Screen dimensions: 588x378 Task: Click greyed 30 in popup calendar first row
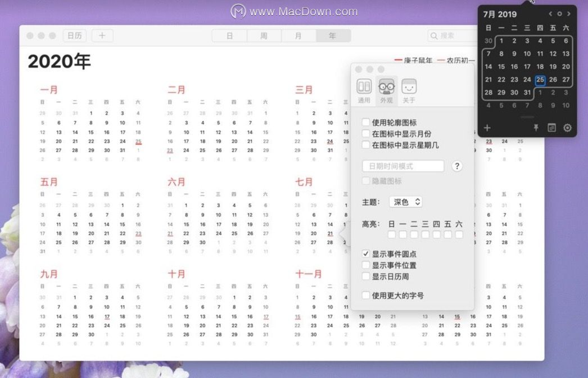tap(489, 41)
